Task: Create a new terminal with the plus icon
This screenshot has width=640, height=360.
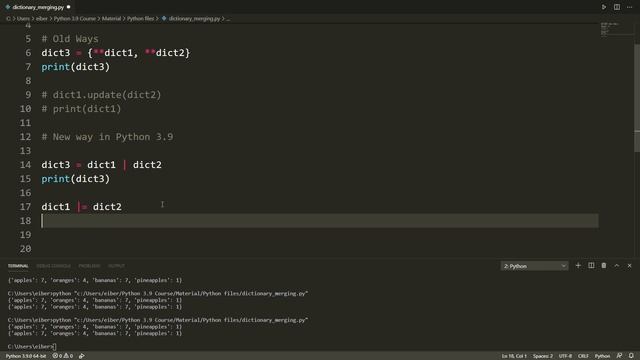Action: tap(578, 266)
